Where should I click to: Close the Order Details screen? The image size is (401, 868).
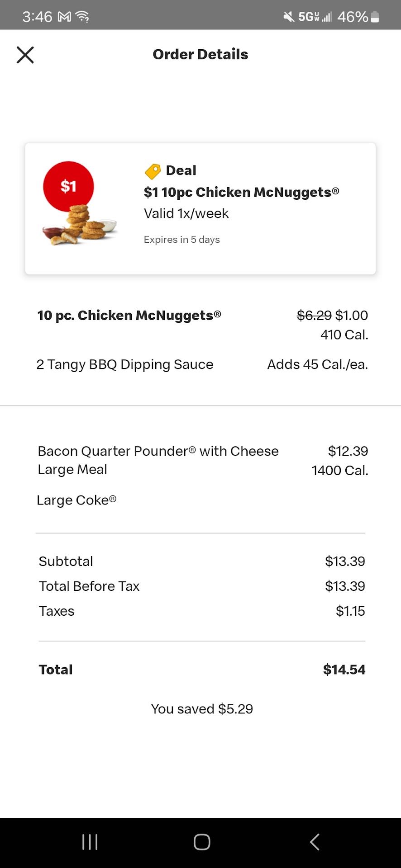[x=25, y=55]
